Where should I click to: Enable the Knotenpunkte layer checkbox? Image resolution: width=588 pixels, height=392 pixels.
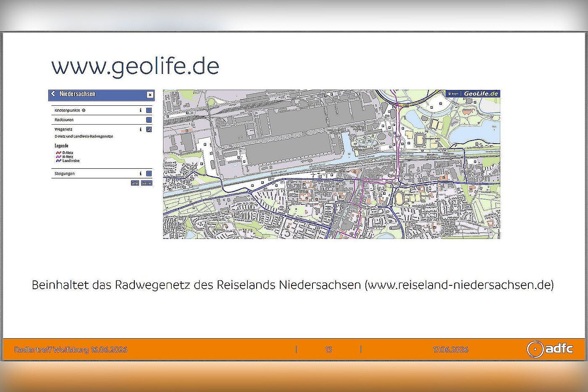click(x=149, y=110)
